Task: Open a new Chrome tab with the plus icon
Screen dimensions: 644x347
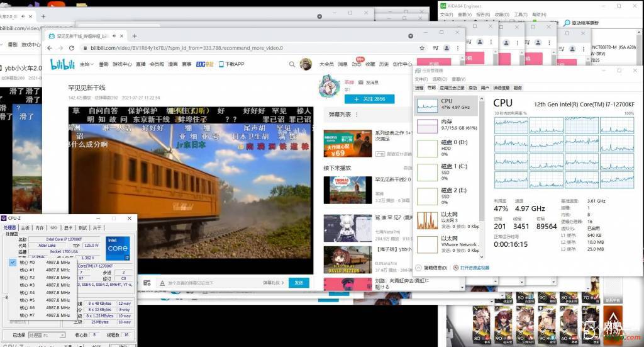Action: [x=135, y=36]
